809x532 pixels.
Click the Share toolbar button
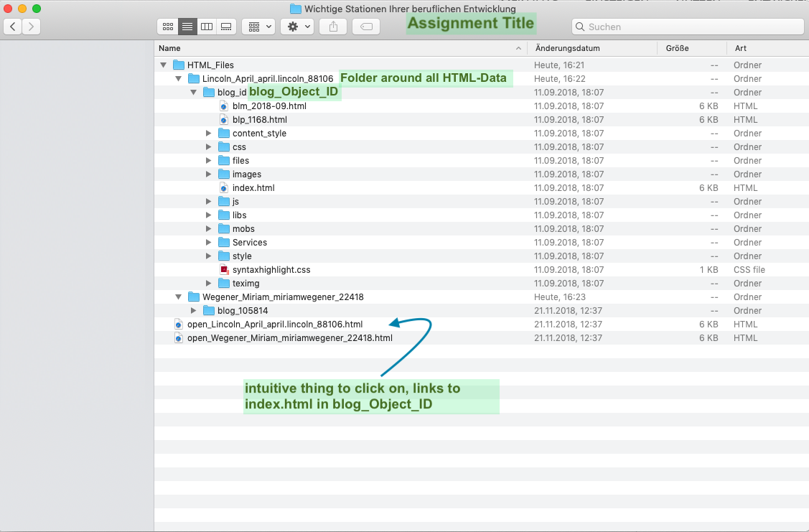point(333,27)
